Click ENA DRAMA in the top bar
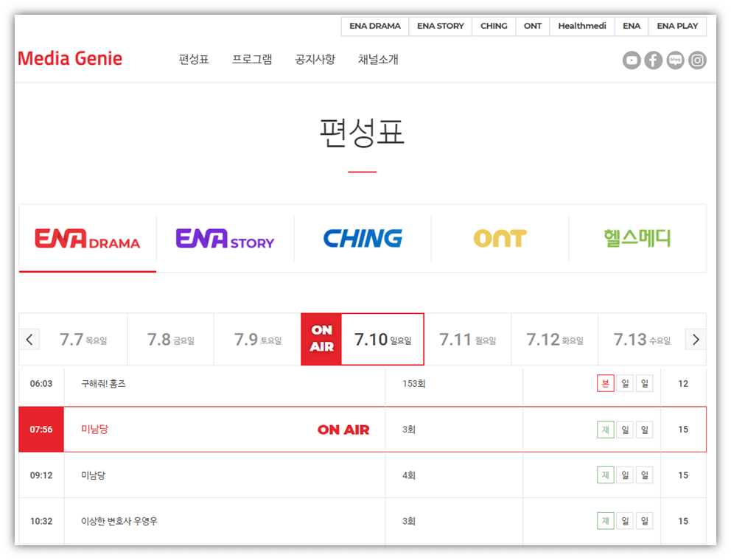Image resolution: width=731 pixels, height=560 pixels. (x=375, y=26)
